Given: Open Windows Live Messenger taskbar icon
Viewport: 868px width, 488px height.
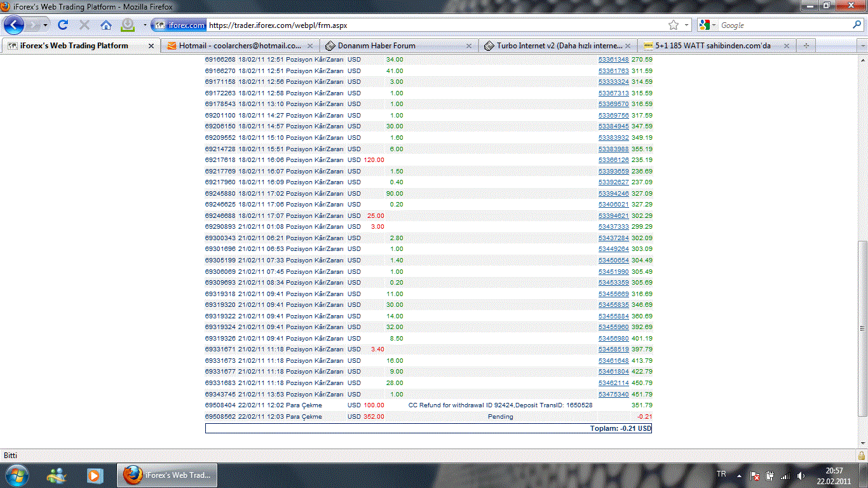Looking at the screenshot, I should point(56,475).
